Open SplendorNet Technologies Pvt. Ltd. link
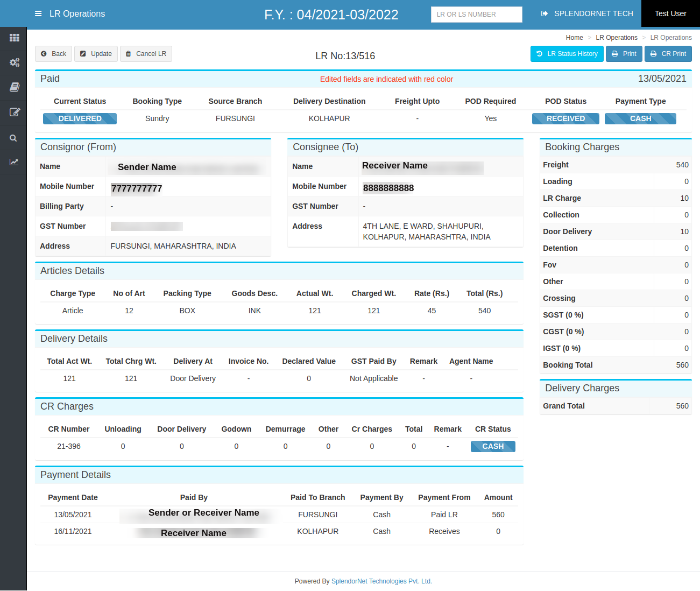 381,581
